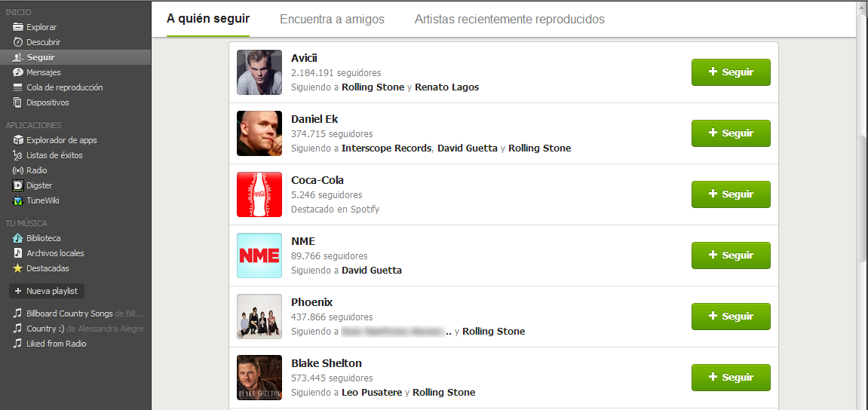Follow Coca-Cola with Seguir button
The image size is (868, 410).
[x=731, y=194]
